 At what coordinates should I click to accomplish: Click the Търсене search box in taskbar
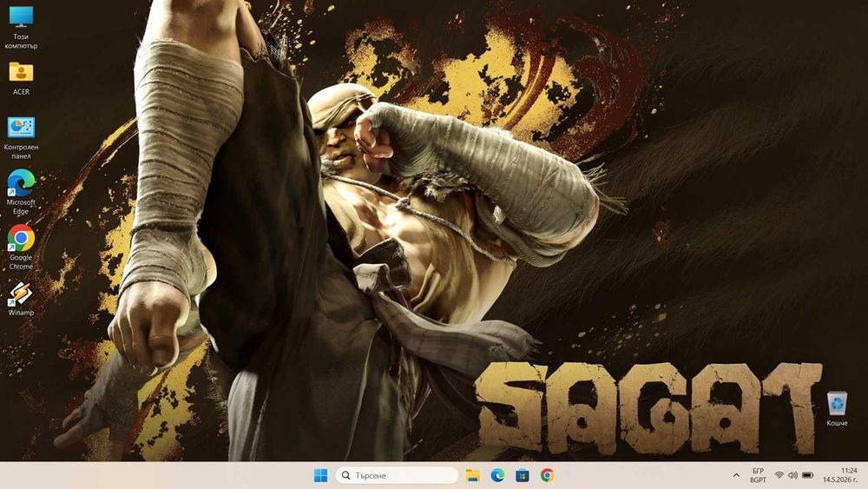397,475
